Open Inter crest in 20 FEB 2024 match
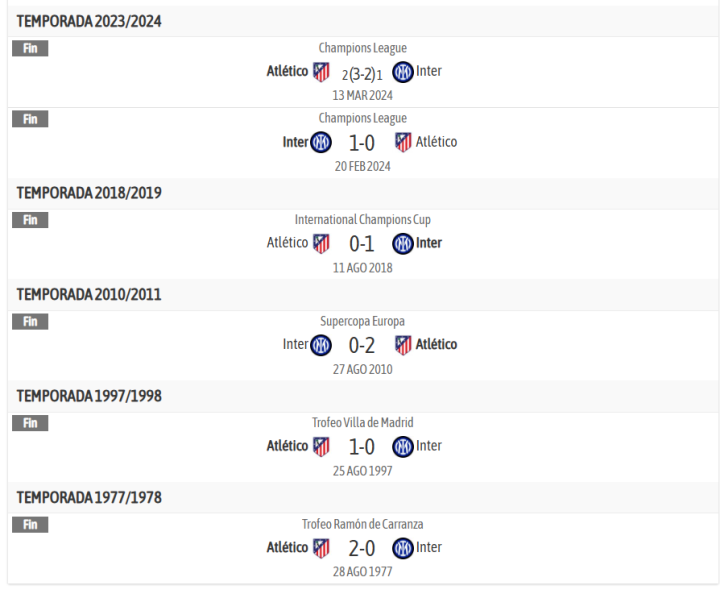The image size is (720, 598). pyautogui.click(x=321, y=142)
